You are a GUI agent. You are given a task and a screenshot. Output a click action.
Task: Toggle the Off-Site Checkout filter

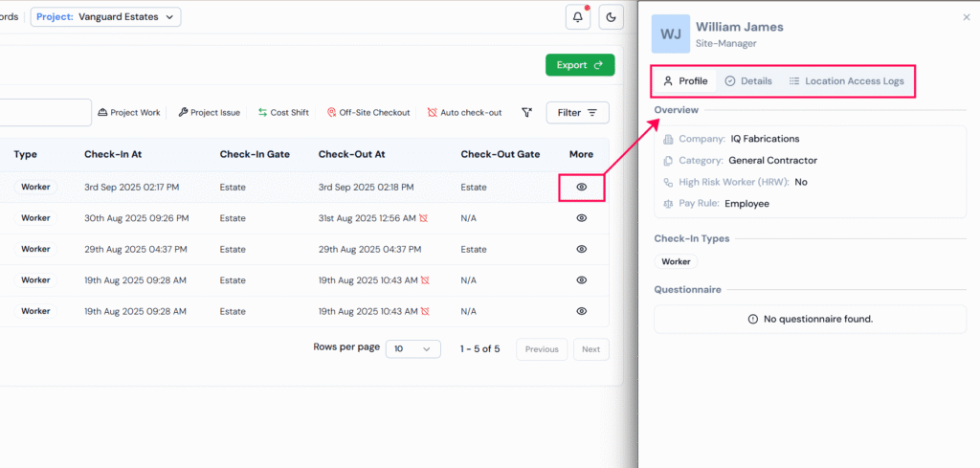tap(368, 113)
